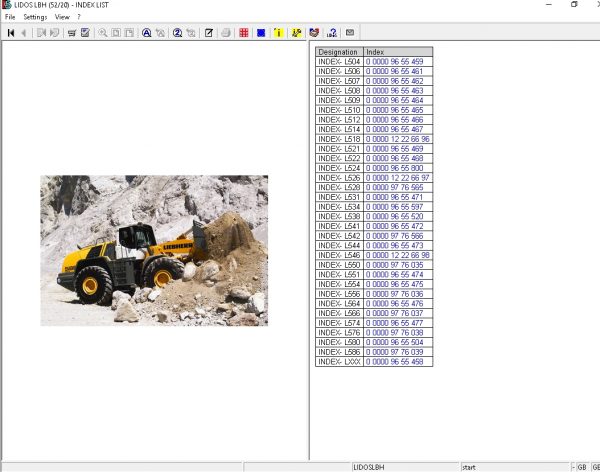Click the circled A search icon
The height and width of the screenshot is (472, 600).
[x=147, y=33]
